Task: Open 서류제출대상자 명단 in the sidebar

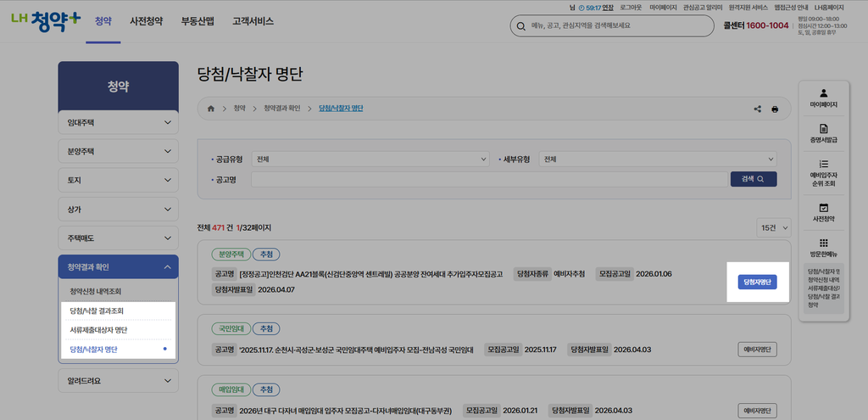Action: [x=98, y=330]
